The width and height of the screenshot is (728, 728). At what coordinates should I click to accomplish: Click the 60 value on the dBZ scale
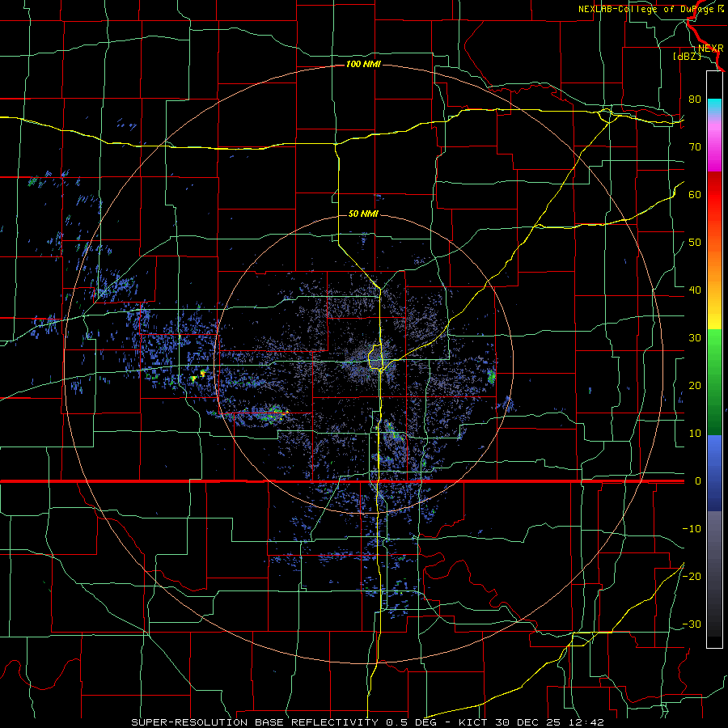click(695, 194)
